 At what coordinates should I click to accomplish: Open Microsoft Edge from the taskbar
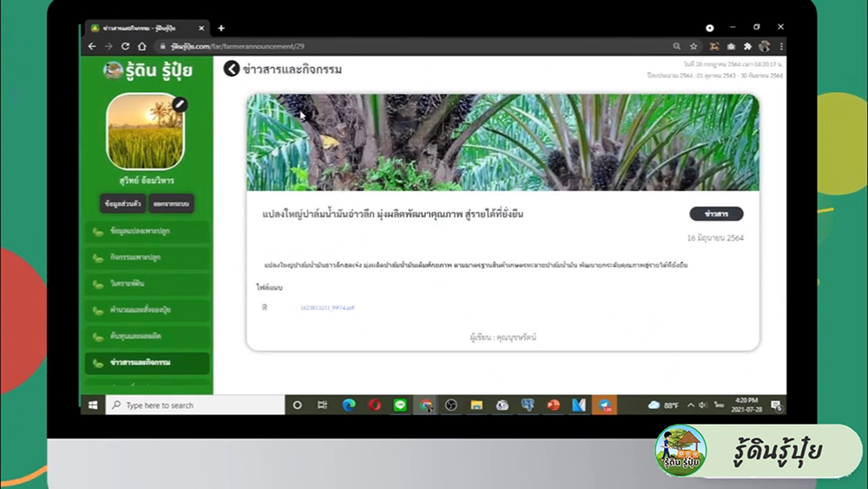(349, 405)
